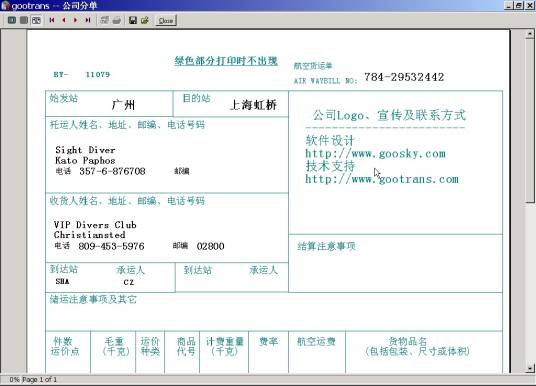
Task: Click the http://www.goosky.com link text
Action: pyautogui.click(x=375, y=154)
